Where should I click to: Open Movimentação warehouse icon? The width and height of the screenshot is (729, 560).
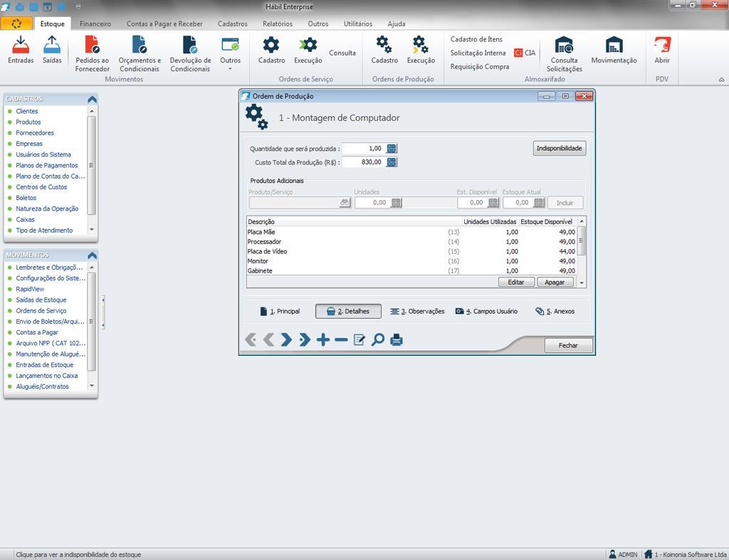coord(614,50)
